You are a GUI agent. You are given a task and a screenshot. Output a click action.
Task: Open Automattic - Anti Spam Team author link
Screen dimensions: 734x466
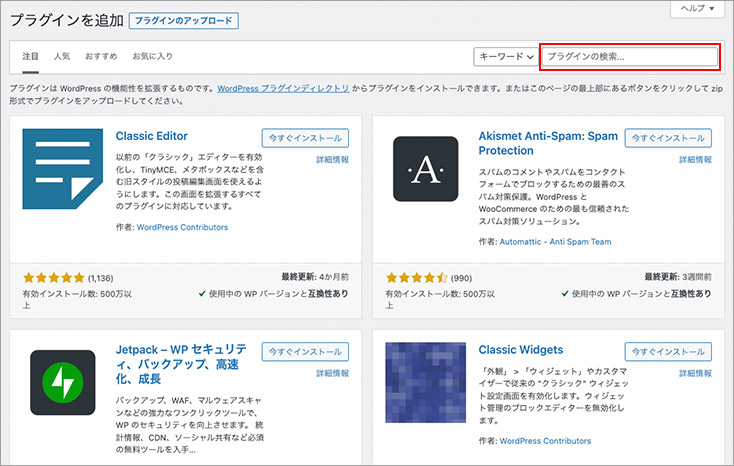555,242
